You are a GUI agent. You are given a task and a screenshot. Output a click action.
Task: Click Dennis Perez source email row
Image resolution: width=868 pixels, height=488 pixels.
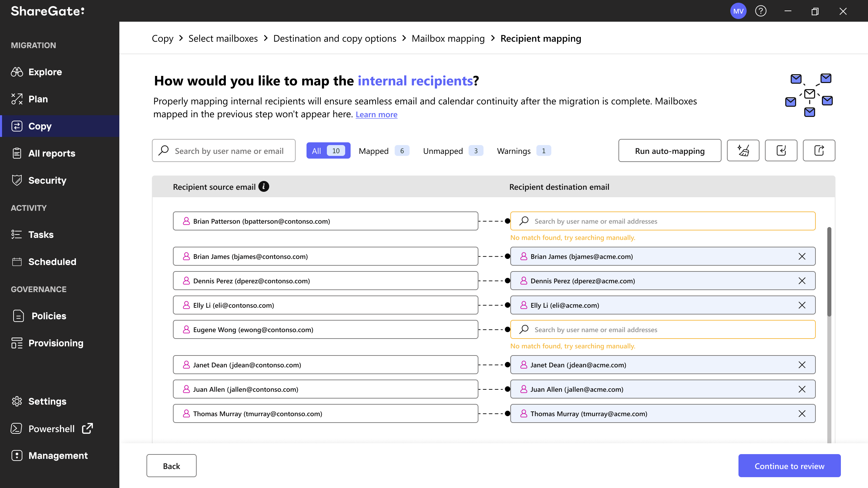tap(325, 281)
